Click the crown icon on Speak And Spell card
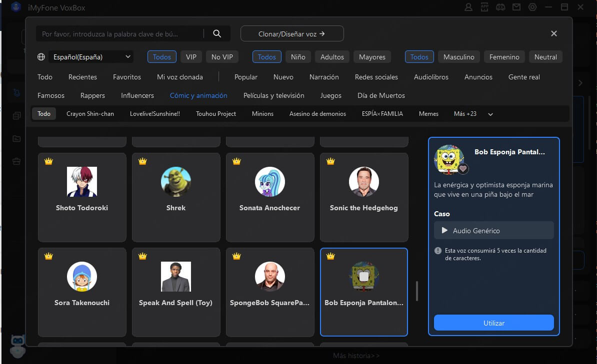 (x=142, y=256)
